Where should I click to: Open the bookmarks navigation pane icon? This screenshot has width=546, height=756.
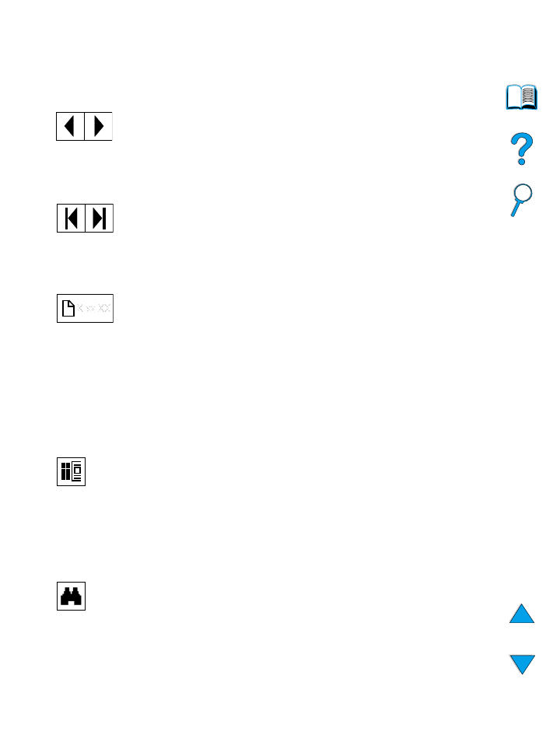pyautogui.click(x=71, y=471)
